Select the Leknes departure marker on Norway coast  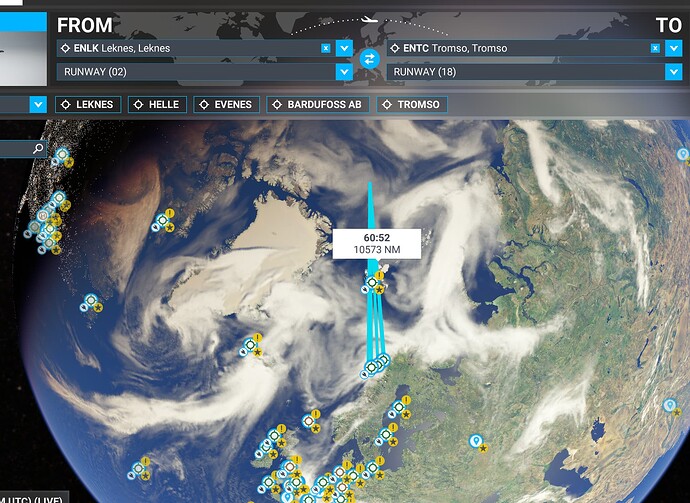tap(371, 367)
